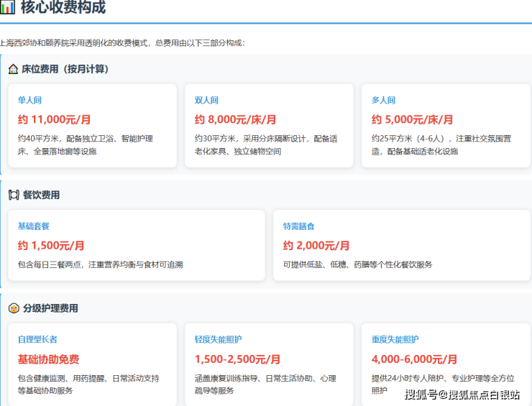
Task: Click the 约 8,000元/床/月 price
Action: [x=235, y=120]
